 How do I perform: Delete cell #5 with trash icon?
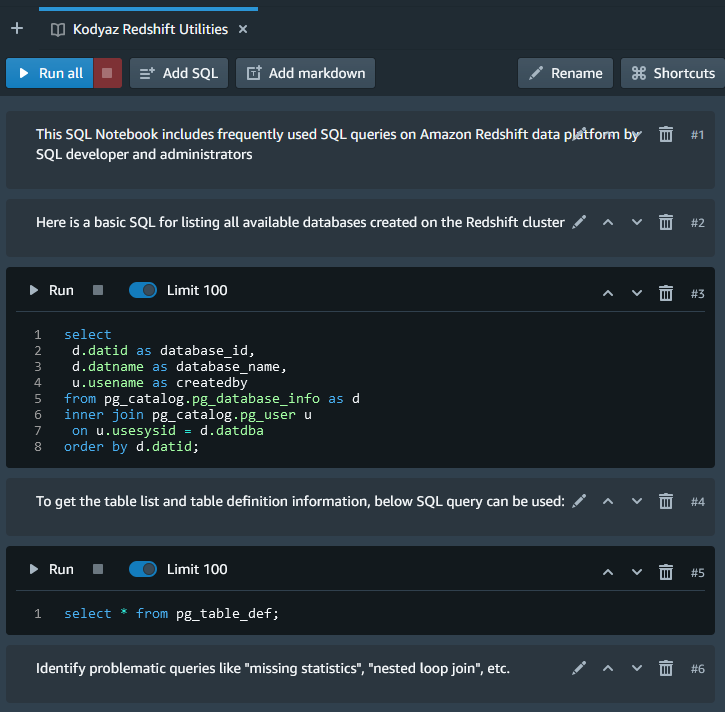tap(666, 572)
